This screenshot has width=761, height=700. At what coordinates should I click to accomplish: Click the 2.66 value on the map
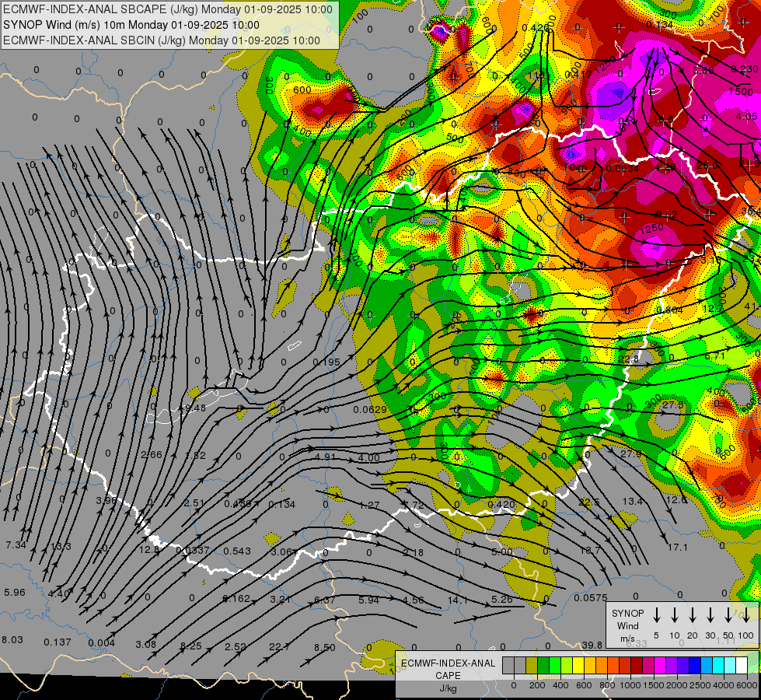coord(152,455)
